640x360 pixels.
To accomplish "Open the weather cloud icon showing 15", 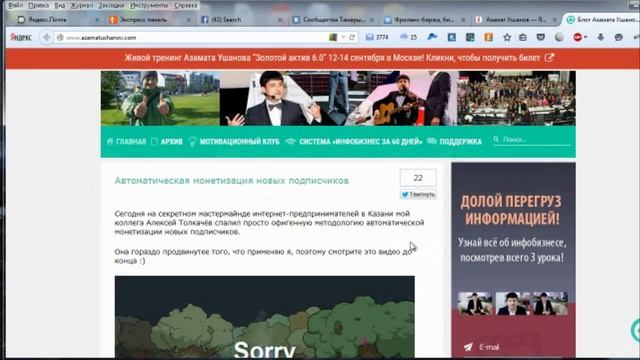I will click(409, 37).
